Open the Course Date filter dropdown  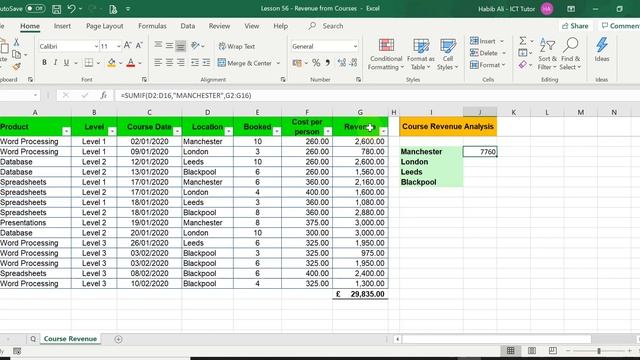click(177, 131)
